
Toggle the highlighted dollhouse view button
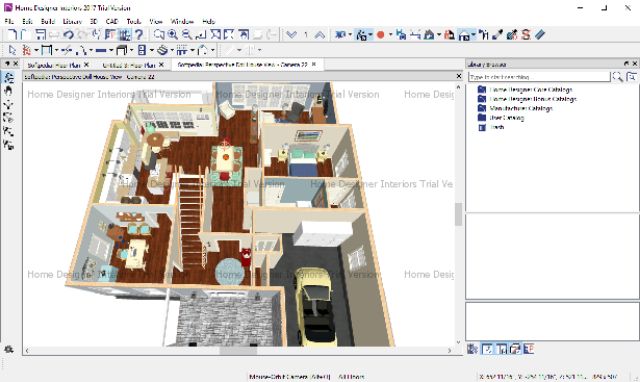tap(464, 35)
